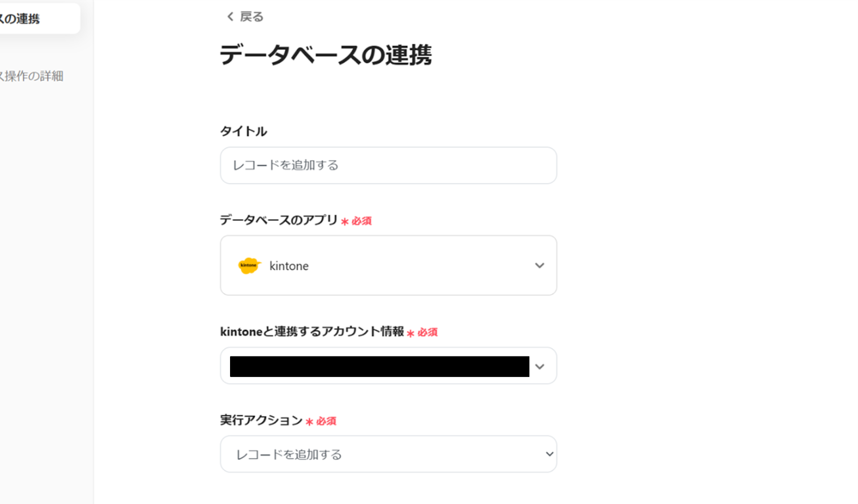
Task: Go back via the 戻る link
Action: pyautogui.click(x=252, y=17)
